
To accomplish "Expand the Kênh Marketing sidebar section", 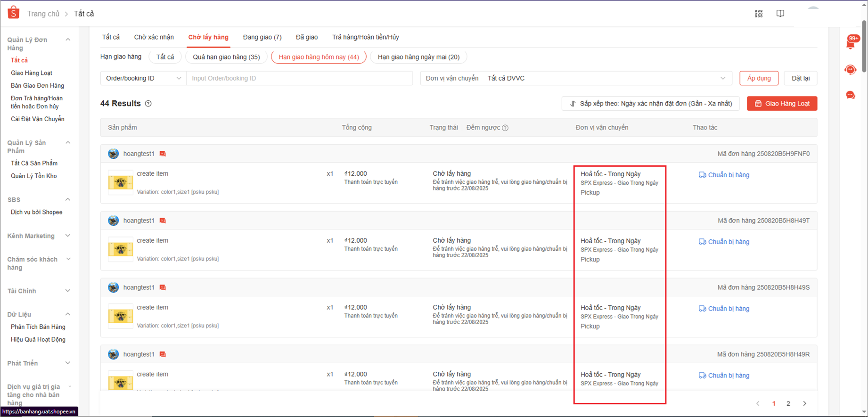I will pos(39,236).
